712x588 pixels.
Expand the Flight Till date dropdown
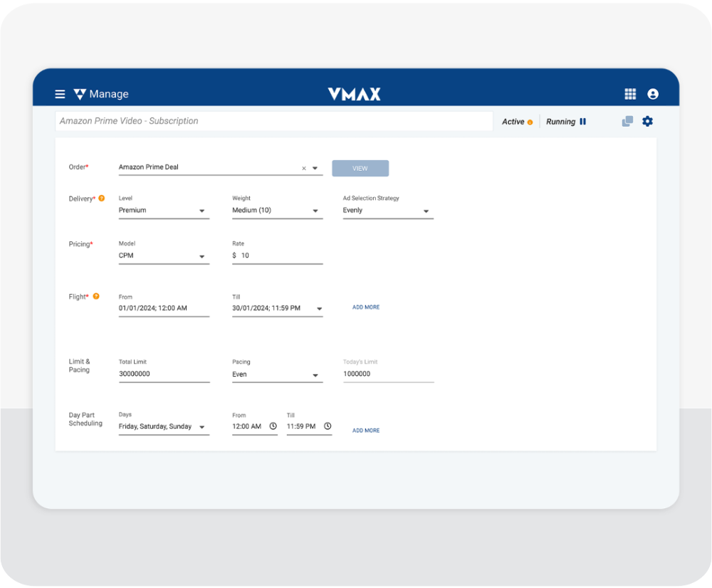pos(320,309)
